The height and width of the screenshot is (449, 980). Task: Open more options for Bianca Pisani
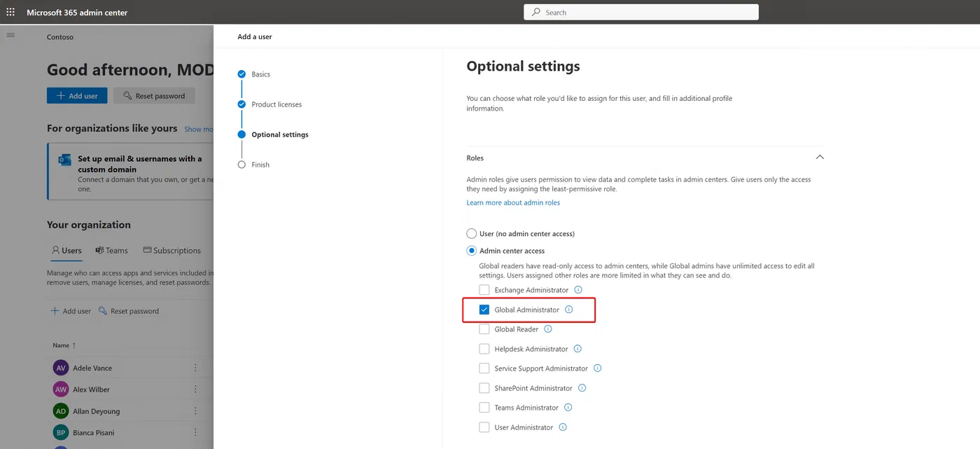point(195,433)
